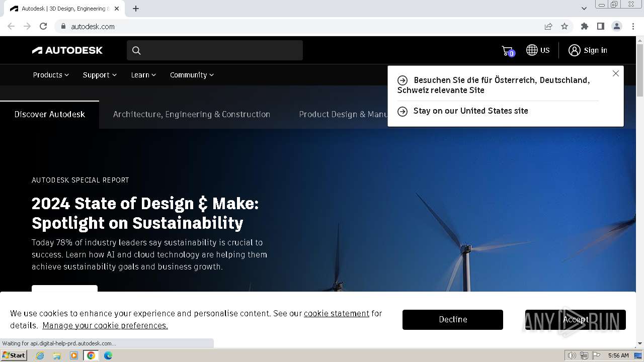This screenshot has height=362, width=644.
Task: Go forward in browser history
Action: pos(27,26)
